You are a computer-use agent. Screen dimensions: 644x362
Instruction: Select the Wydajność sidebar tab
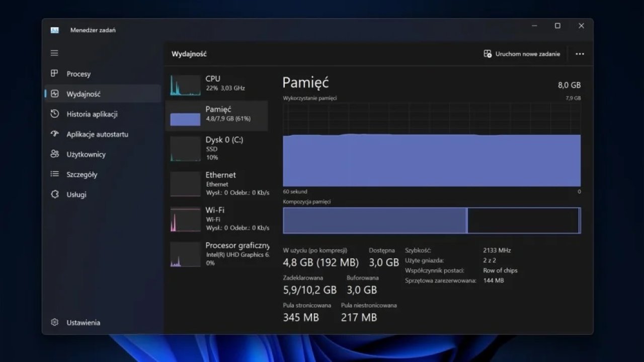click(x=103, y=94)
